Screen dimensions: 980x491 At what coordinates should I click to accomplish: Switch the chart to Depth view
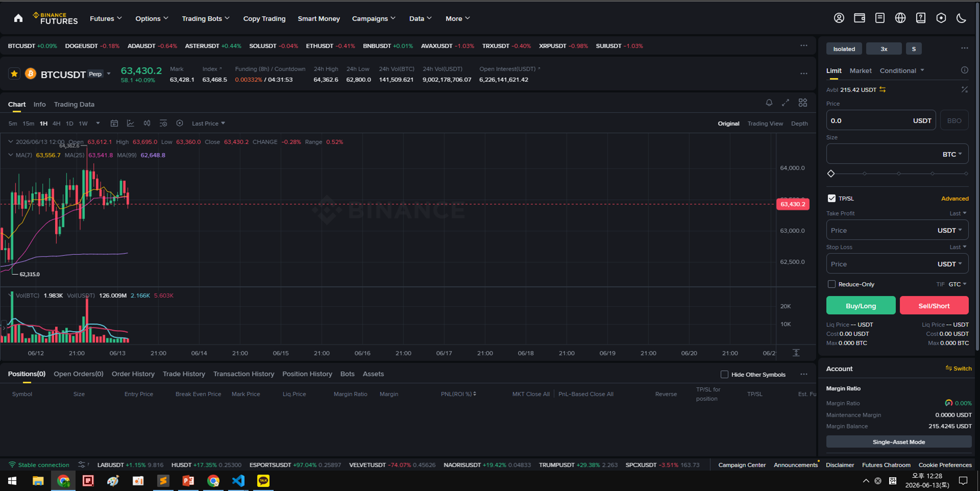tap(799, 124)
